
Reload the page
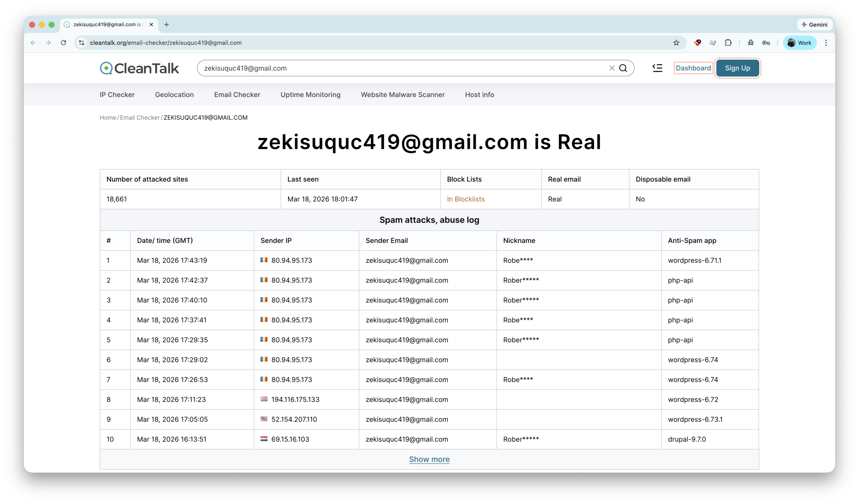(63, 43)
